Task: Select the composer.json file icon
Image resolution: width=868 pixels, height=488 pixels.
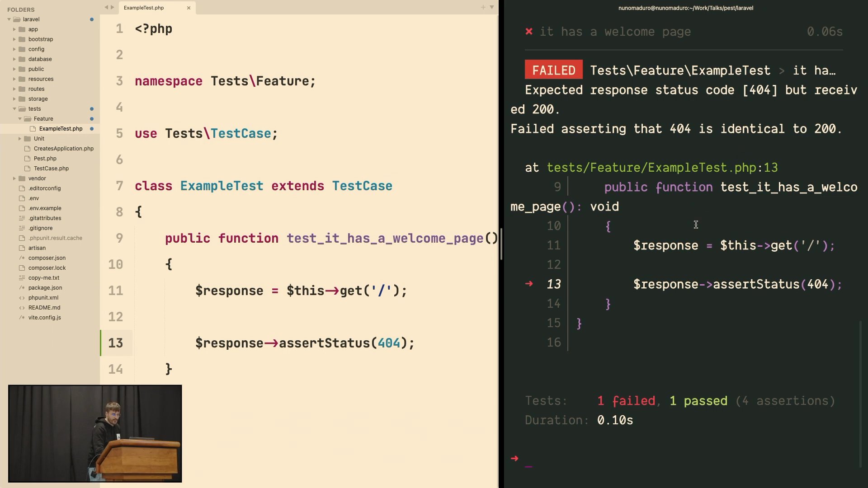Action: click(x=22, y=258)
